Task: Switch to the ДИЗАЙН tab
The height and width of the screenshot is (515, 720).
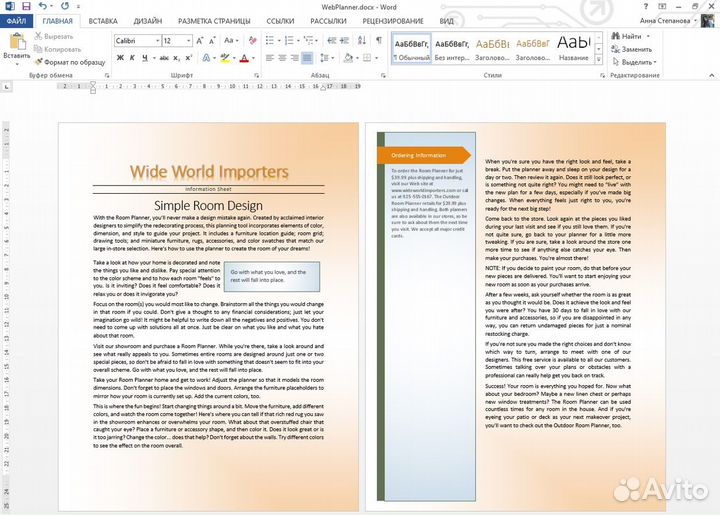Action: coord(148,21)
